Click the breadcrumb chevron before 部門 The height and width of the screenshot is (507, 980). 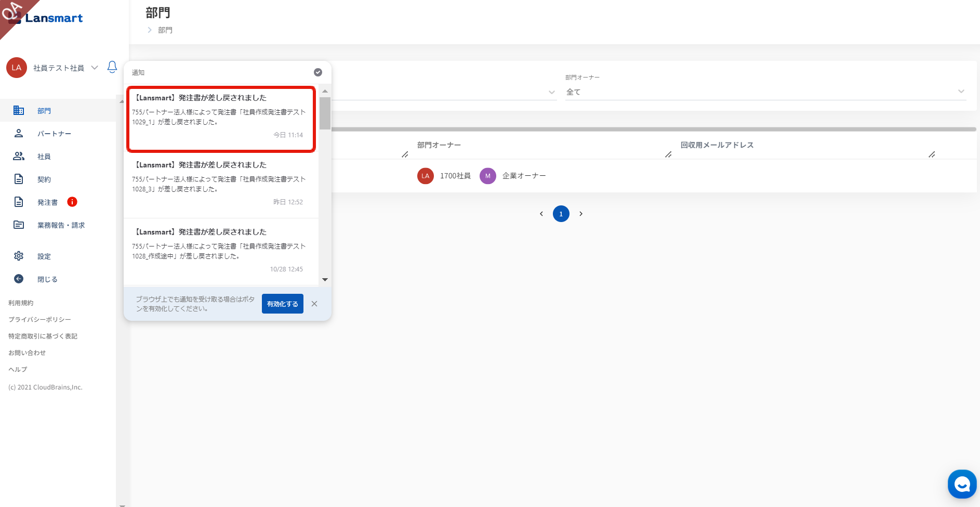point(150,30)
